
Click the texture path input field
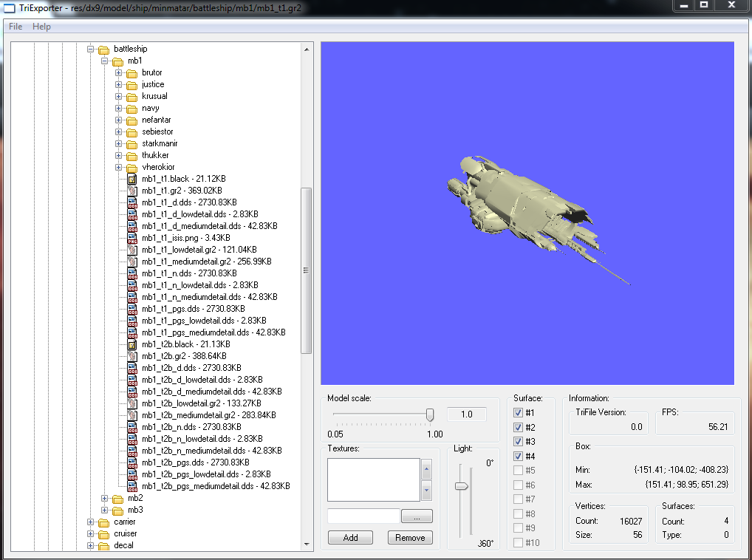[x=364, y=516]
